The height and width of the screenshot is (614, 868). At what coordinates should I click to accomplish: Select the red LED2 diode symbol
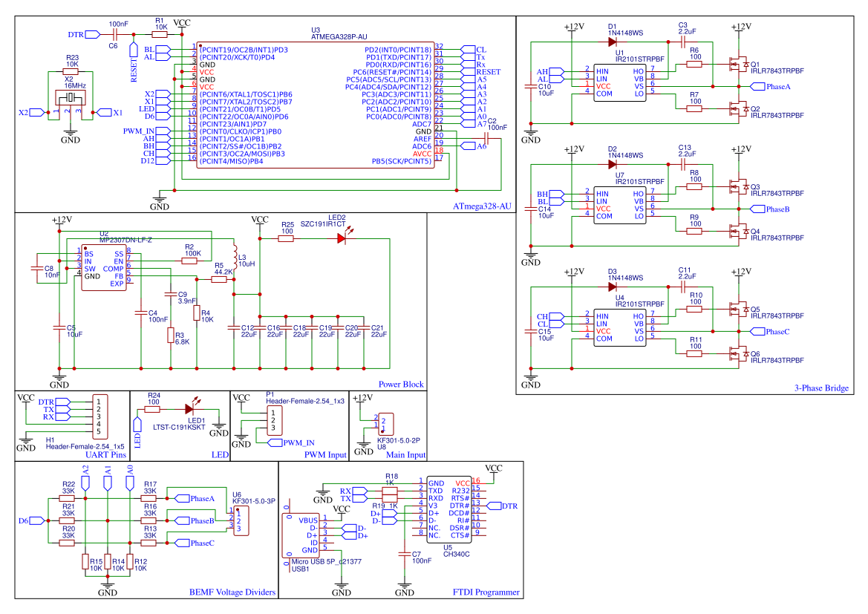click(x=341, y=238)
